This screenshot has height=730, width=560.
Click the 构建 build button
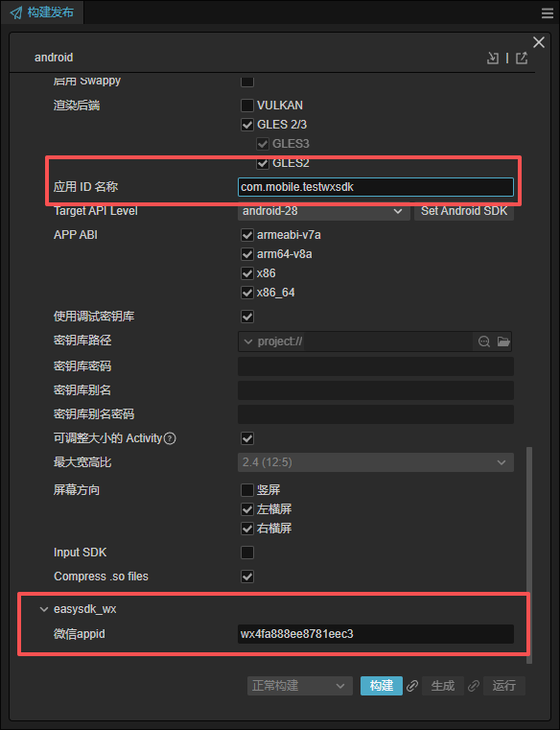(382, 686)
